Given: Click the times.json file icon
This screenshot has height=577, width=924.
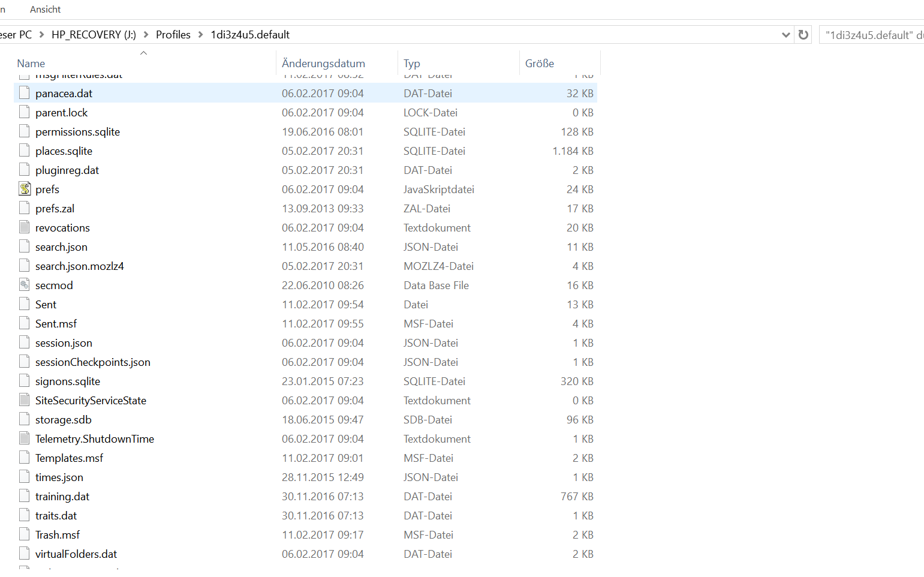Looking at the screenshot, I should pyautogui.click(x=24, y=477).
